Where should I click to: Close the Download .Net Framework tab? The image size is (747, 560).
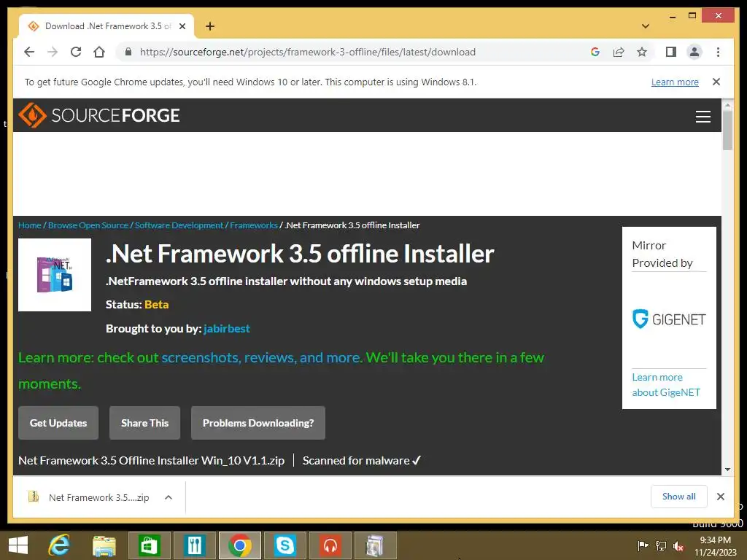(x=182, y=26)
